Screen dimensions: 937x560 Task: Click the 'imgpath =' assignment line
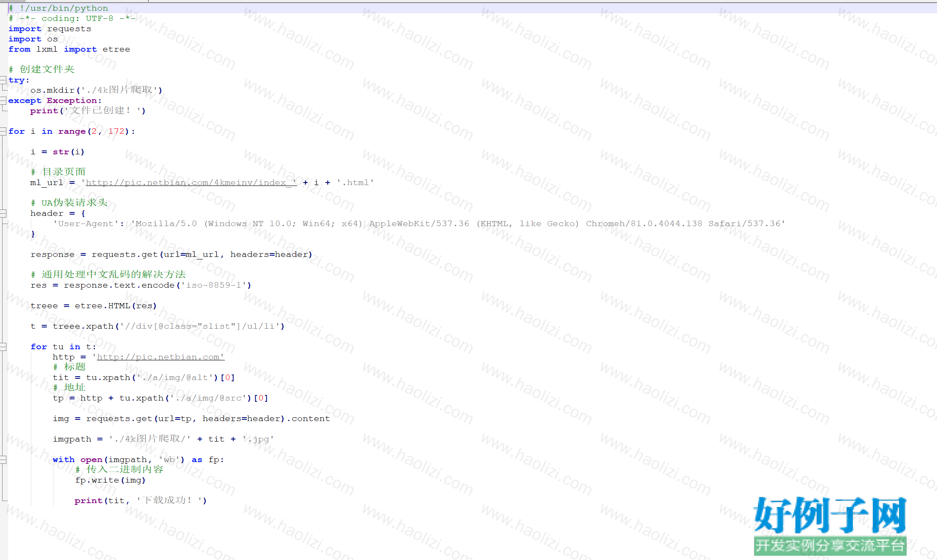pyautogui.click(x=163, y=439)
